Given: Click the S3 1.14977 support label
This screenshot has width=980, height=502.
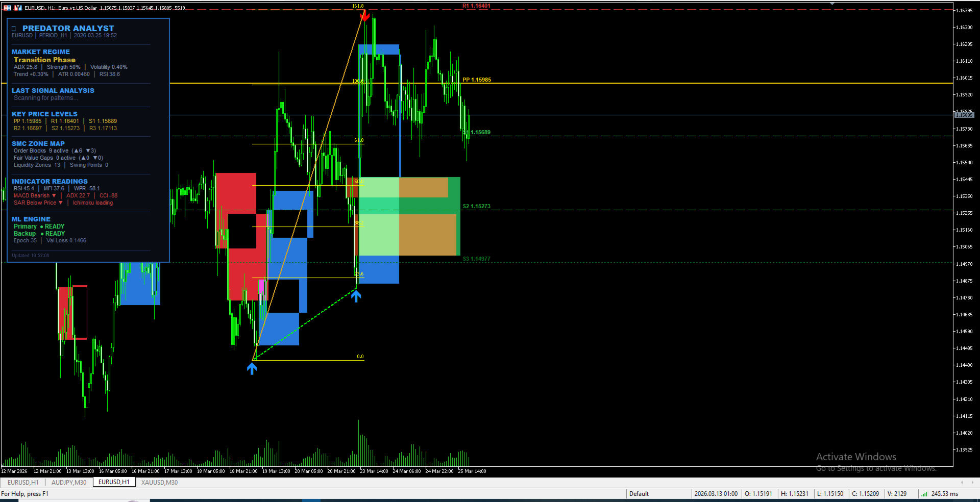Looking at the screenshot, I should (476, 259).
